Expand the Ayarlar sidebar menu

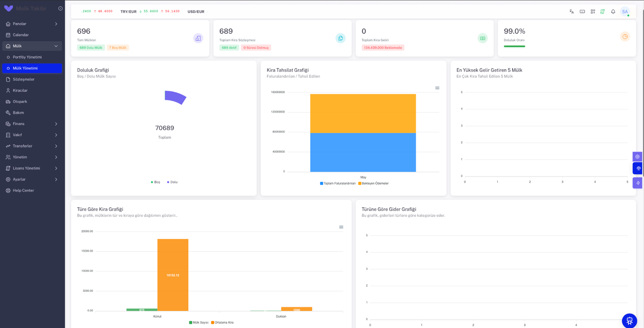tap(32, 179)
